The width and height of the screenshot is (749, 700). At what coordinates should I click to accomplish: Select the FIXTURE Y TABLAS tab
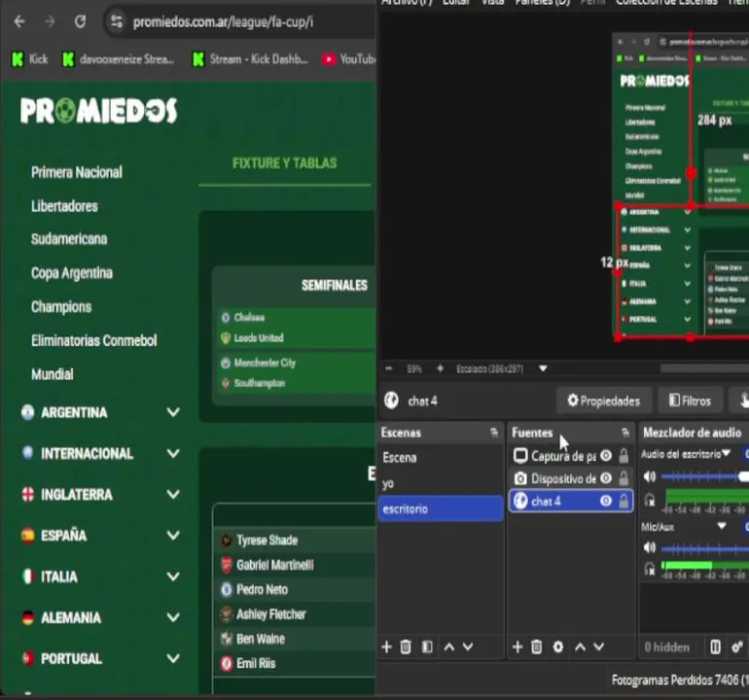point(285,163)
